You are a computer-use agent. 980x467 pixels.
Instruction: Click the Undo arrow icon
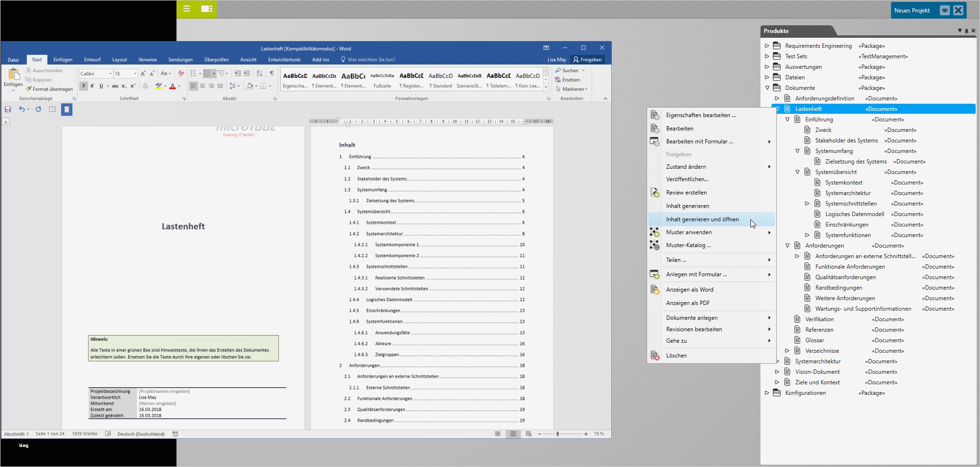click(22, 109)
